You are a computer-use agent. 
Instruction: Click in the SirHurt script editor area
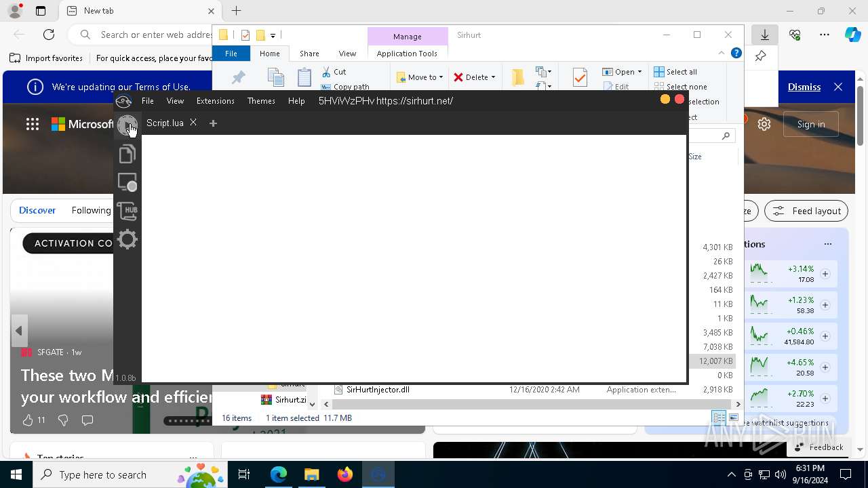click(x=414, y=258)
